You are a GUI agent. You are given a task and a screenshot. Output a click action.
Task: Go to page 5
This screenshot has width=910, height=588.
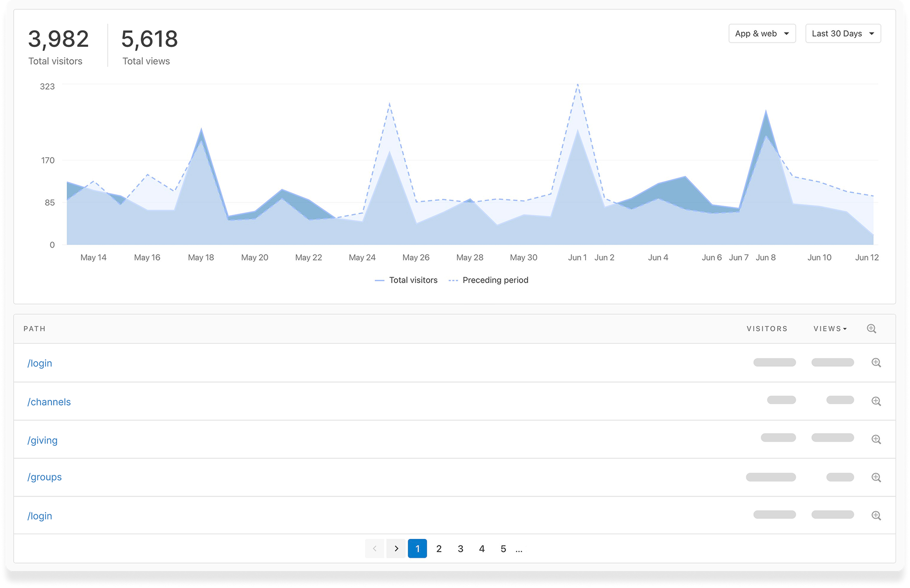click(x=503, y=548)
